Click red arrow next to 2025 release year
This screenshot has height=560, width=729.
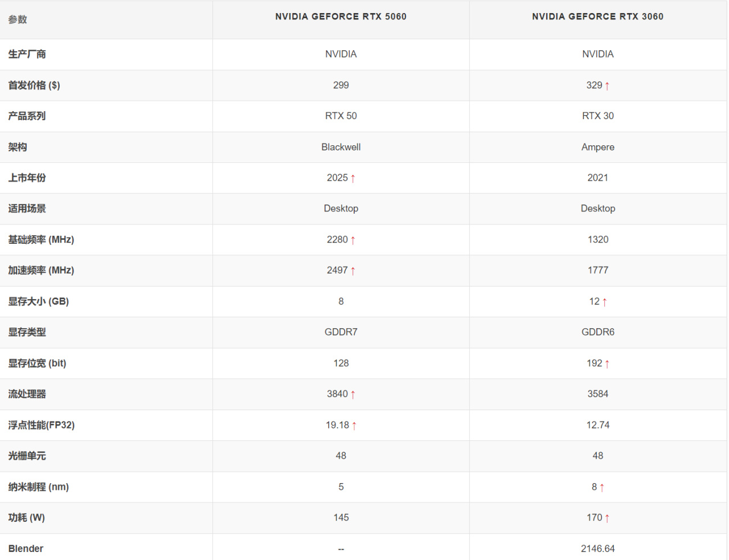pos(353,178)
